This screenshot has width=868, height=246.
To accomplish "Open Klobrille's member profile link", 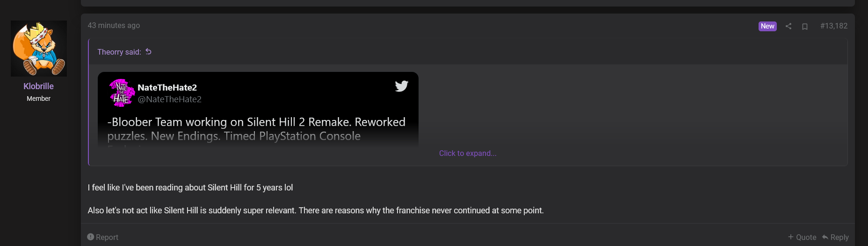I will click(x=38, y=86).
